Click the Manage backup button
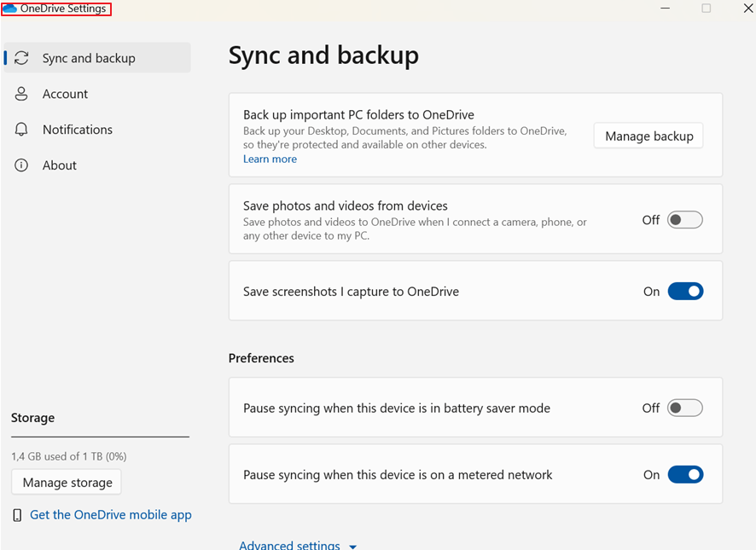 point(648,136)
